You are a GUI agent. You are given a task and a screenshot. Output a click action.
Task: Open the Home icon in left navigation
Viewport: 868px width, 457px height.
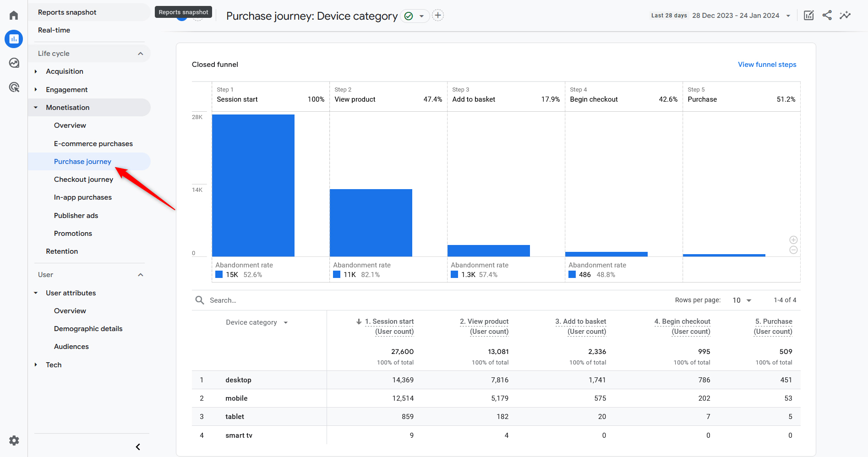[13, 15]
